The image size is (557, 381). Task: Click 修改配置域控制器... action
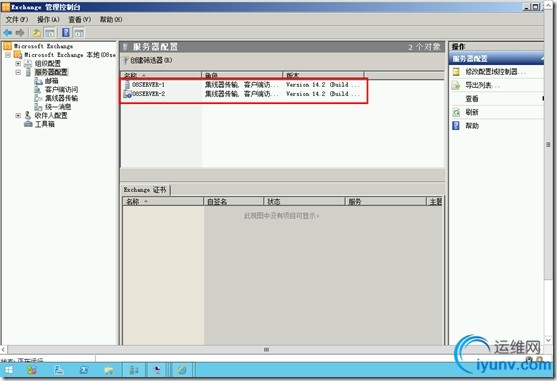coord(495,72)
